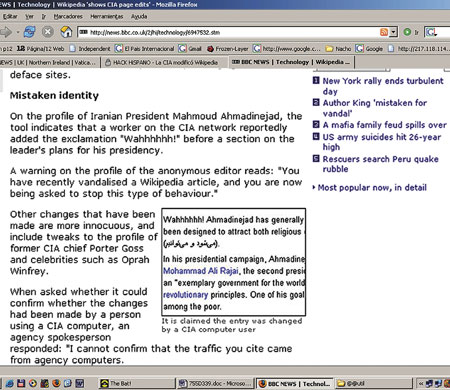Screen dimensions: 450x390
Task: Stop loading with the X toolbar icon
Action: (x=48, y=32)
